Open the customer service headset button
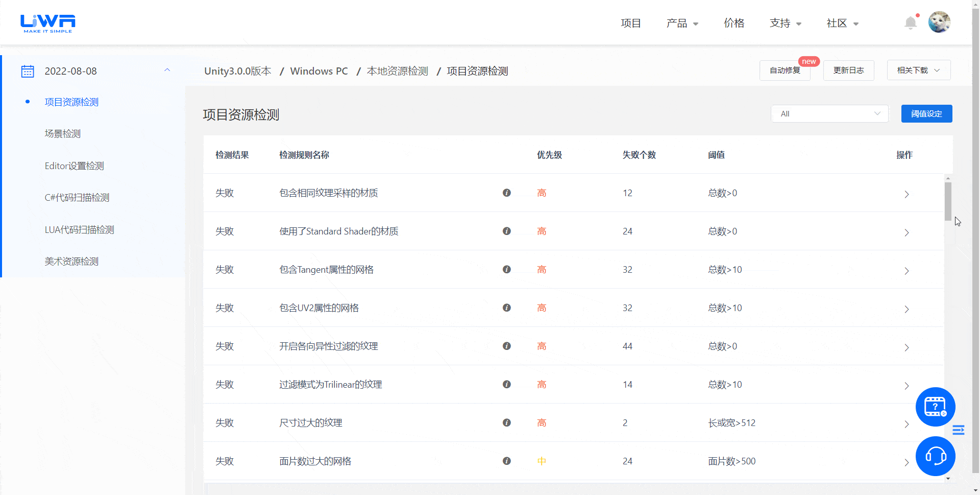The width and height of the screenshot is (980, 495). 935,456
